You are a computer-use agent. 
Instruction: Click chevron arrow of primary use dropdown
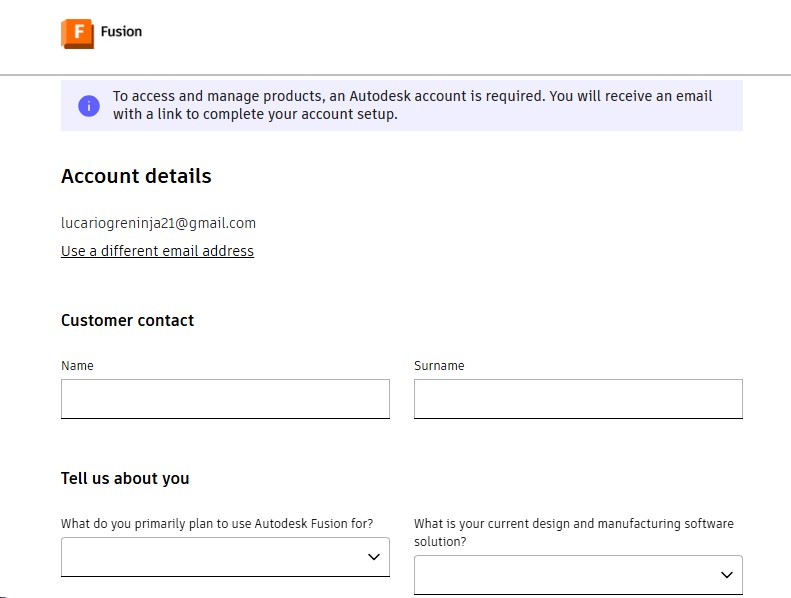click(374, 557)
